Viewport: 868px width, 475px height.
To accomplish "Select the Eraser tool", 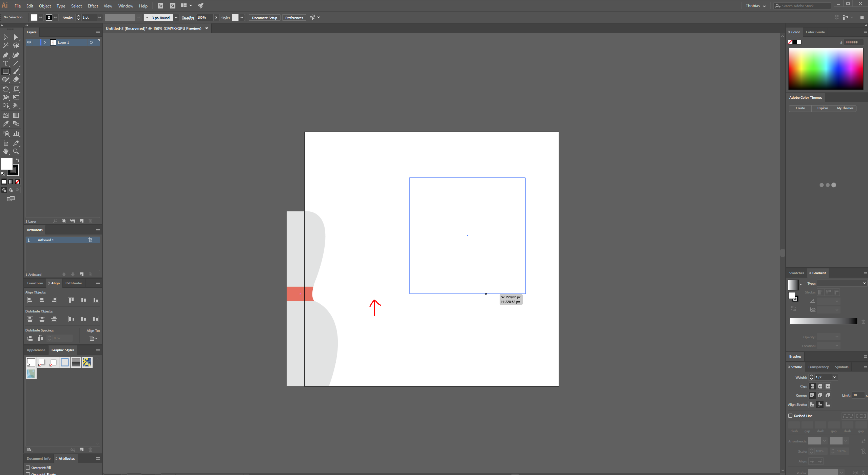I will click(16, 80).
